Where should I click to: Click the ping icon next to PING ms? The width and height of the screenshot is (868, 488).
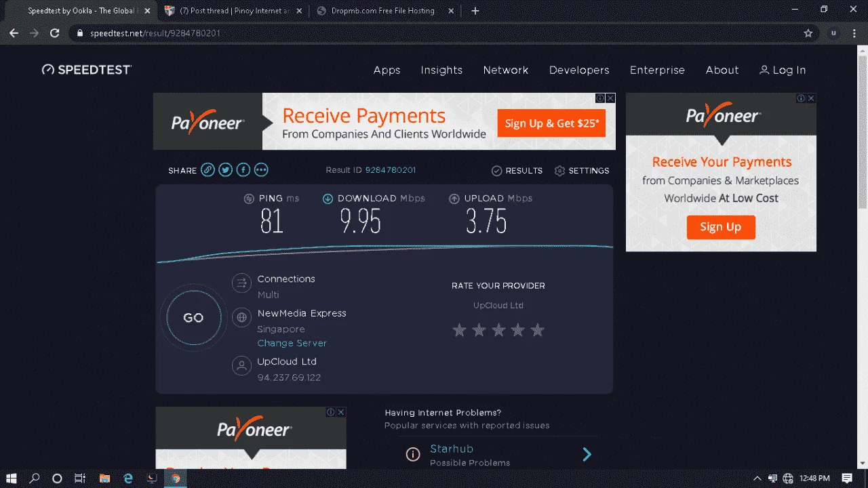click(249, 199)
